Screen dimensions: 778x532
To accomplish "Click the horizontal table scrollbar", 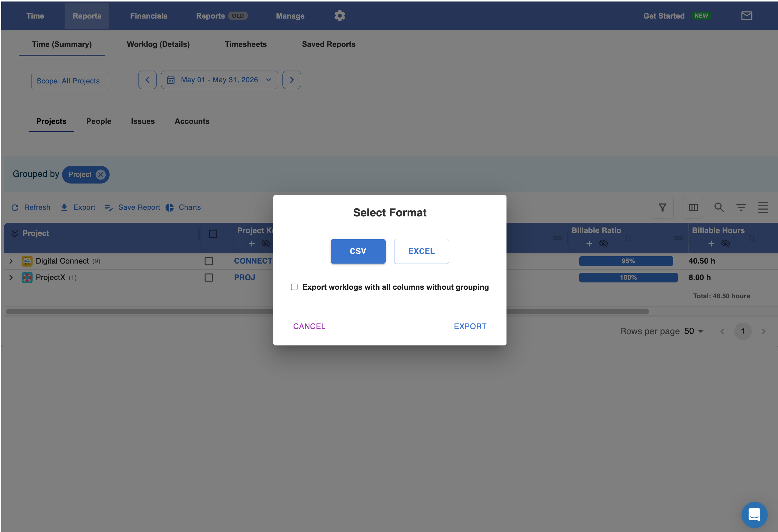I will pyautogui.click(x=327, y=311).
